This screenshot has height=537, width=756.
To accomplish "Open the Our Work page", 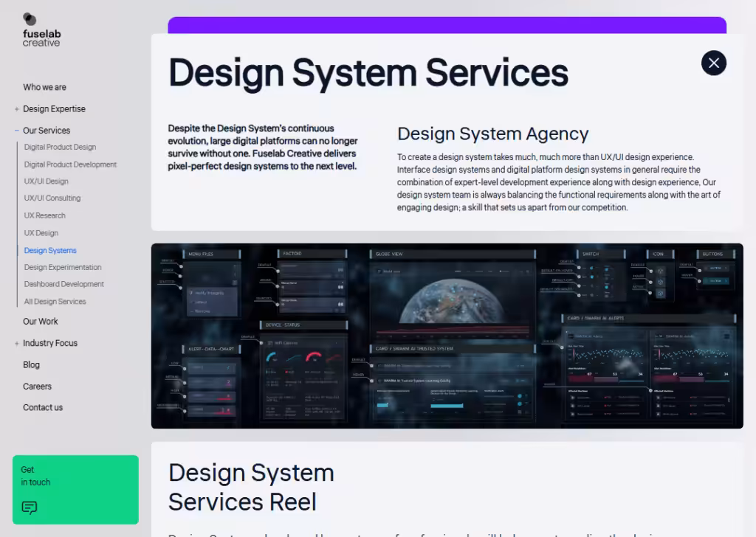I will click(41, 321).
